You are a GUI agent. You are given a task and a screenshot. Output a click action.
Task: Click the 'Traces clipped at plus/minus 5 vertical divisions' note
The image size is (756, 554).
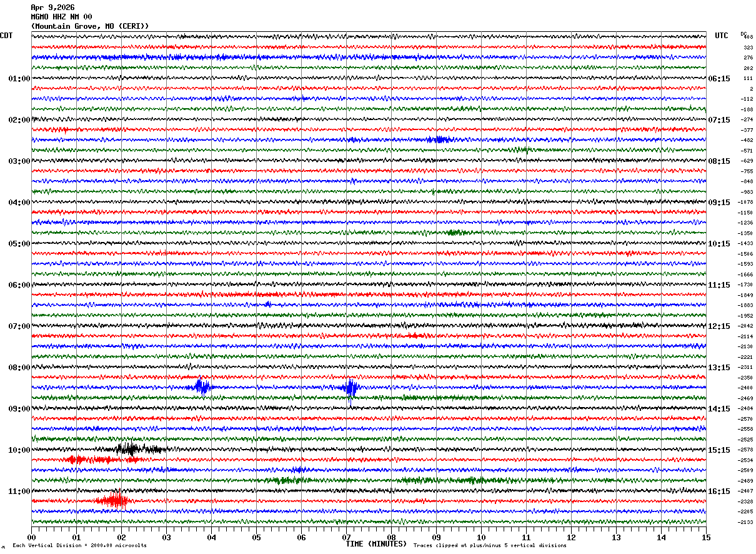tap(490, 546)
